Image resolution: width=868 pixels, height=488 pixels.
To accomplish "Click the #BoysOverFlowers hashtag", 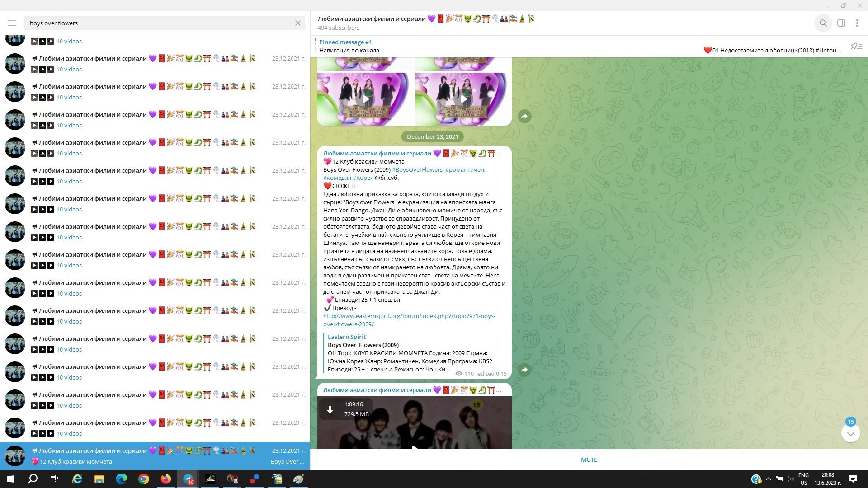I will [417, 170].
